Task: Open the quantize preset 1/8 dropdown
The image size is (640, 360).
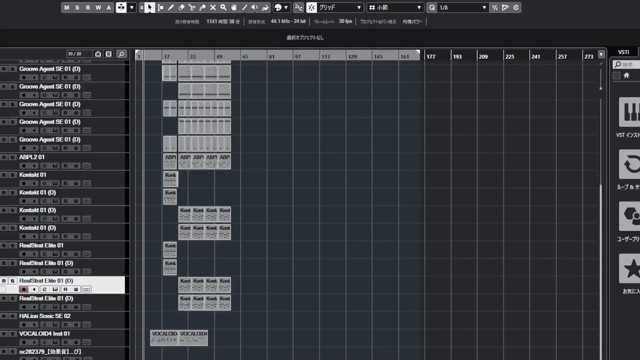Action: point(462,7)
